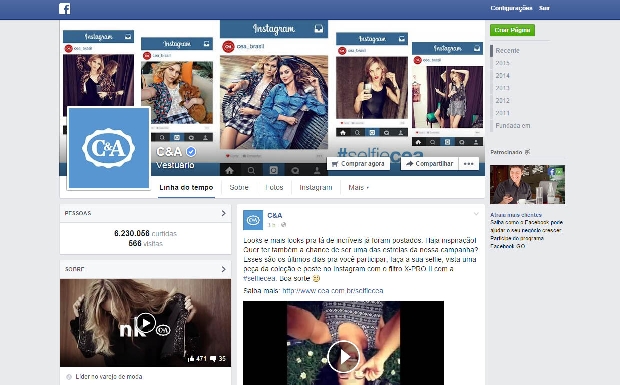The width and height of the screenshot is (620, 385).
Task: Select the Linha do tempo tab
Action: pyautogui.click(x=186, y=187)
